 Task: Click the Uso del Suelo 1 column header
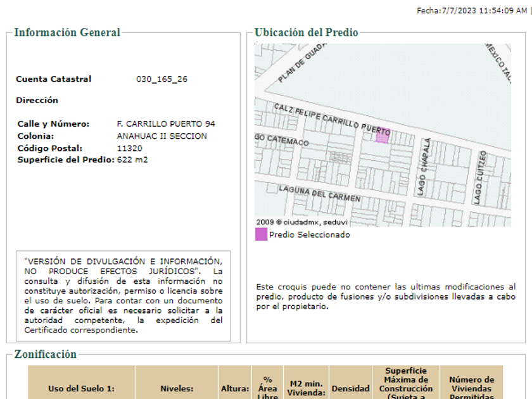pyautogui.click(x=81, y=388)
